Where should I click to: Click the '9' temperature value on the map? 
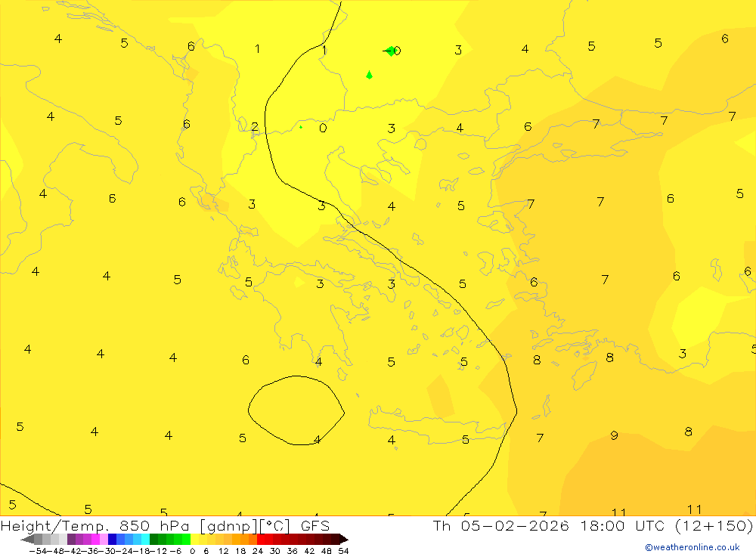pos(614,435)
